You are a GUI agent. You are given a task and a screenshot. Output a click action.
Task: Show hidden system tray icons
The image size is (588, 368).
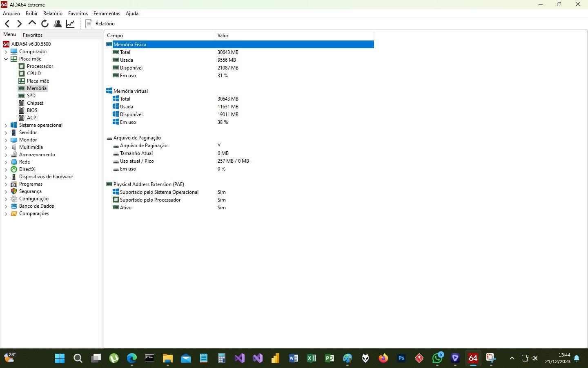[x=512, y=359]
